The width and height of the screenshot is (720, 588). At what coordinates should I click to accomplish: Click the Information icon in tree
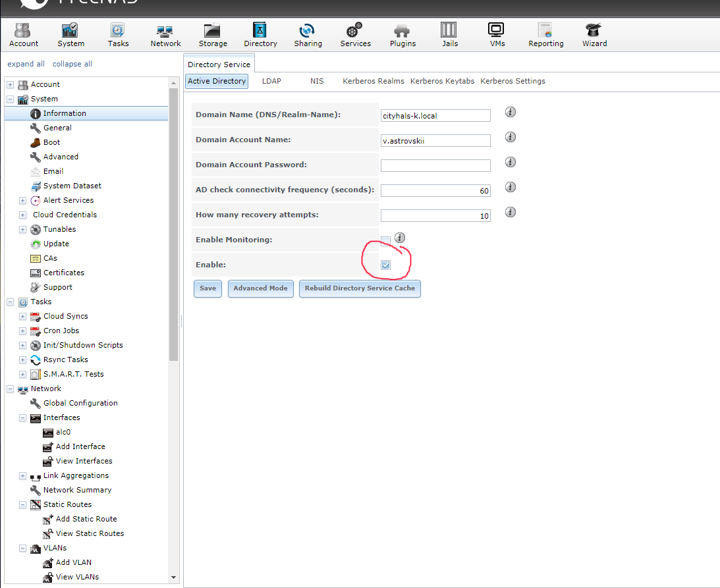click(36, 114)
